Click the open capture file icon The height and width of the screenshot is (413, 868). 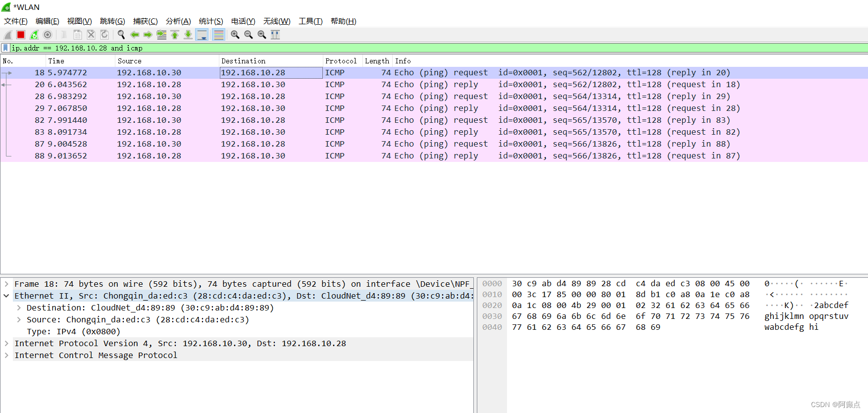pos(64,35)
